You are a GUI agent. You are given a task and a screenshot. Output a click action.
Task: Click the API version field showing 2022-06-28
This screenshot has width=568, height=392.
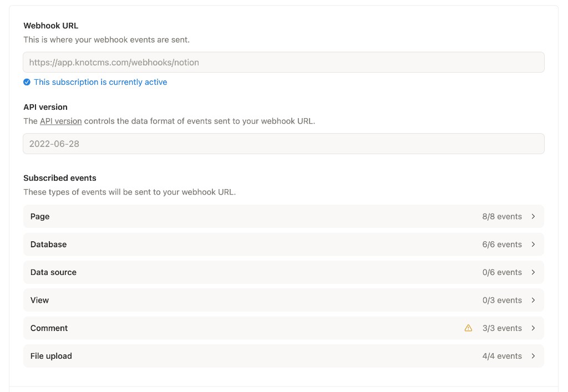pyautogui.click(x=283, y=144)
